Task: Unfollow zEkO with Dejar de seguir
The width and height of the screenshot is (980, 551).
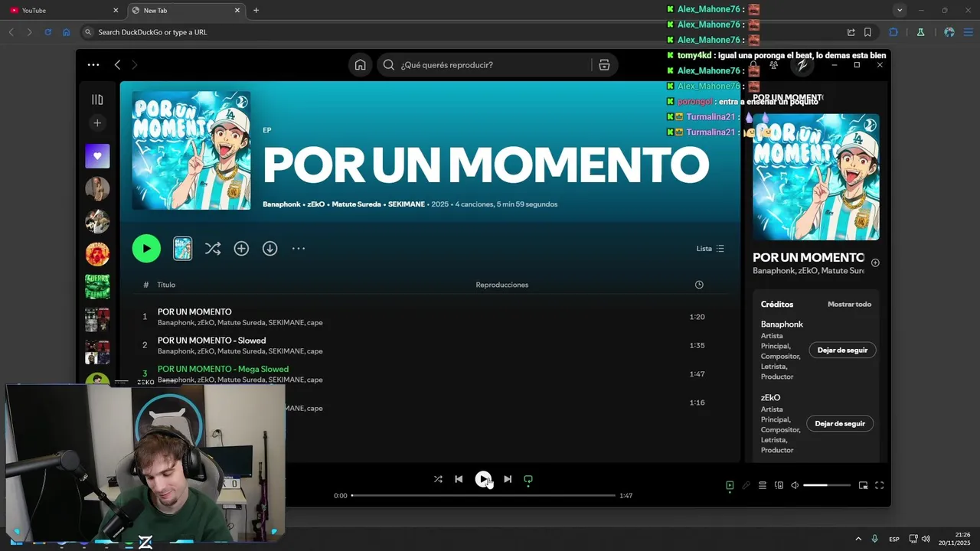Action: 840,424
